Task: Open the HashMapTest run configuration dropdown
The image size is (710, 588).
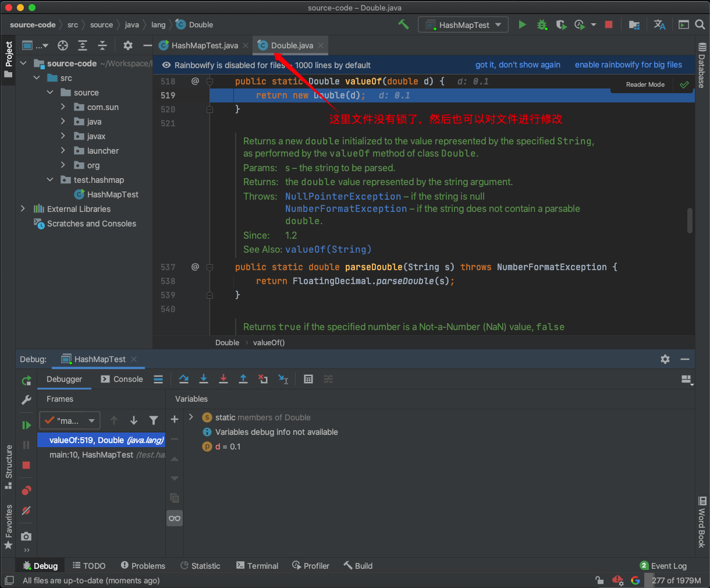Action: [463, 25]
